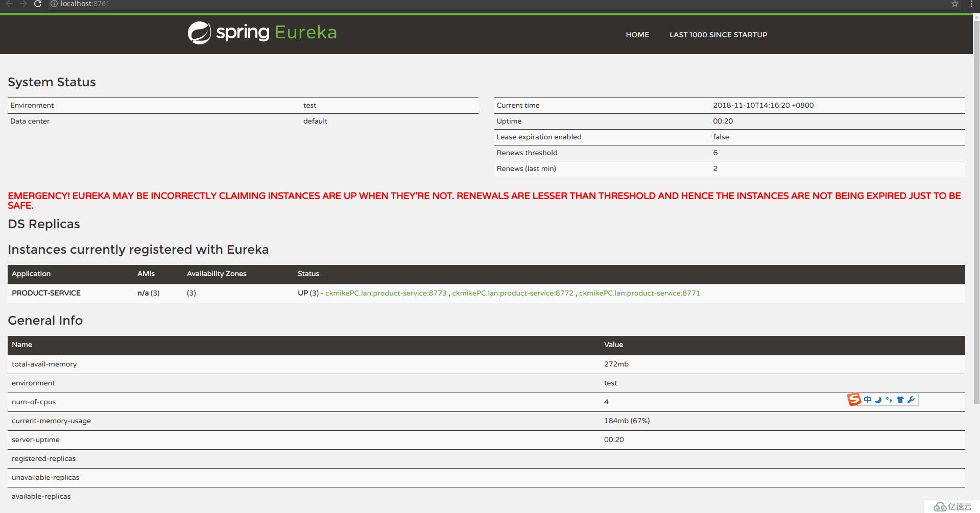
Task: Open the browser three-dot menu
Action: 971,4
